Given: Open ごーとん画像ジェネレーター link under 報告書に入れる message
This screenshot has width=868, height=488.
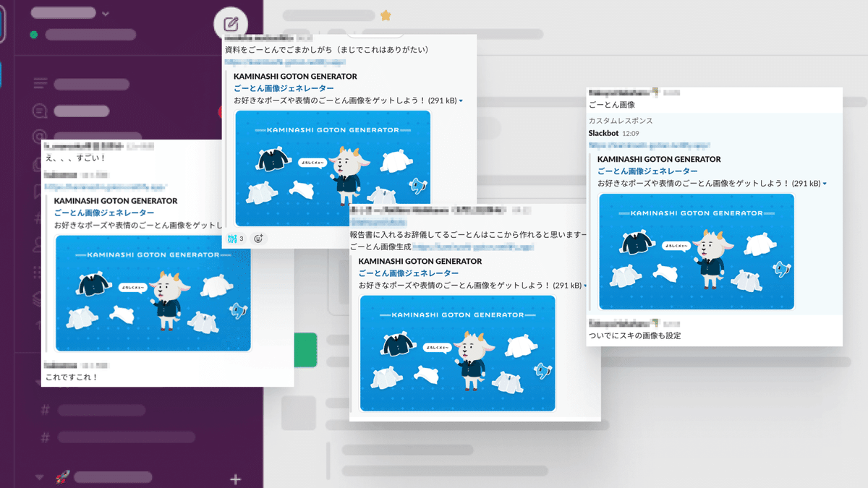Looking at the screenshot, I should click(x=409, y=273).
